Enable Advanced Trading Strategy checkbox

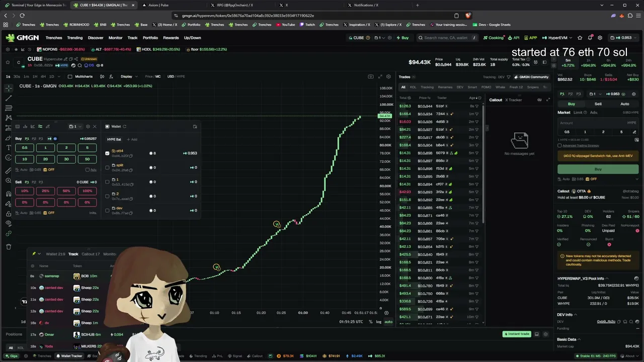point(559,146)
